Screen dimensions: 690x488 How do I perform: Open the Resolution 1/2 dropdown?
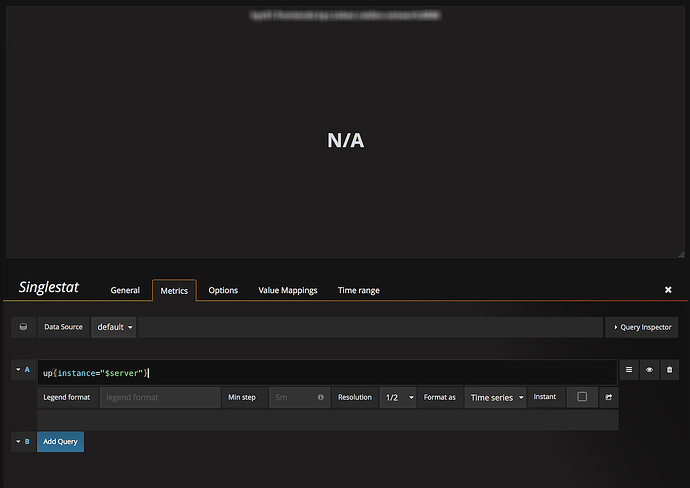398,397
